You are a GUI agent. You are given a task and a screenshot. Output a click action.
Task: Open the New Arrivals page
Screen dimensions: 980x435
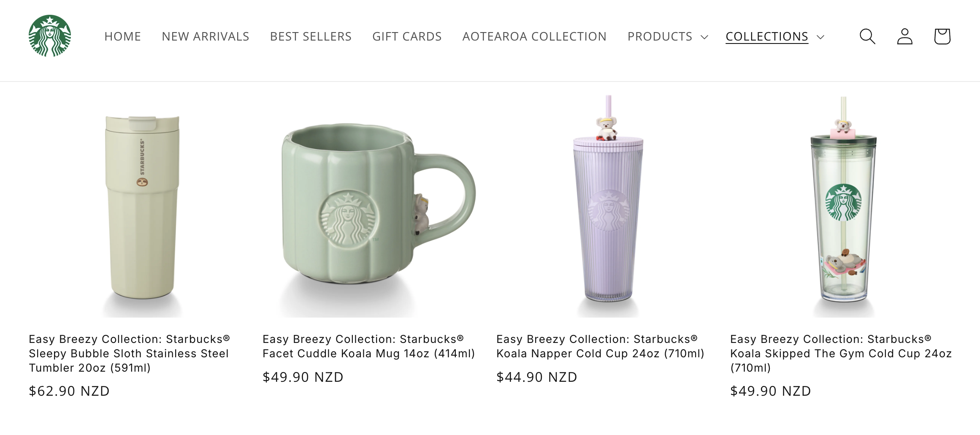(x=206, y=36)
